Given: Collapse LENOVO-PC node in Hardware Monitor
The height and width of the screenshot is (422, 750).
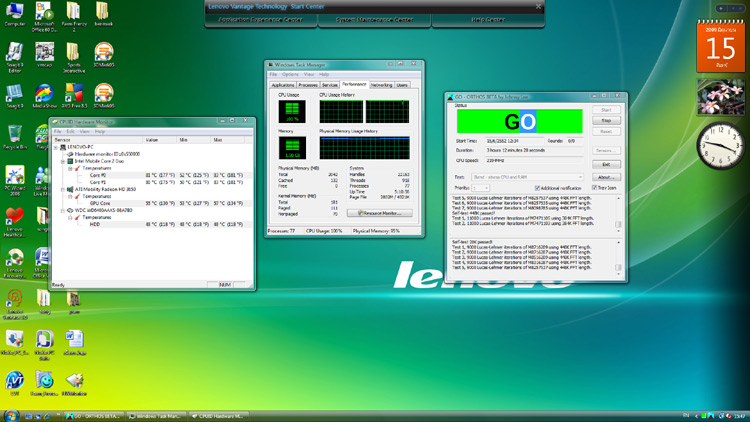Looking at the screenshot, I should click(56, 147).
